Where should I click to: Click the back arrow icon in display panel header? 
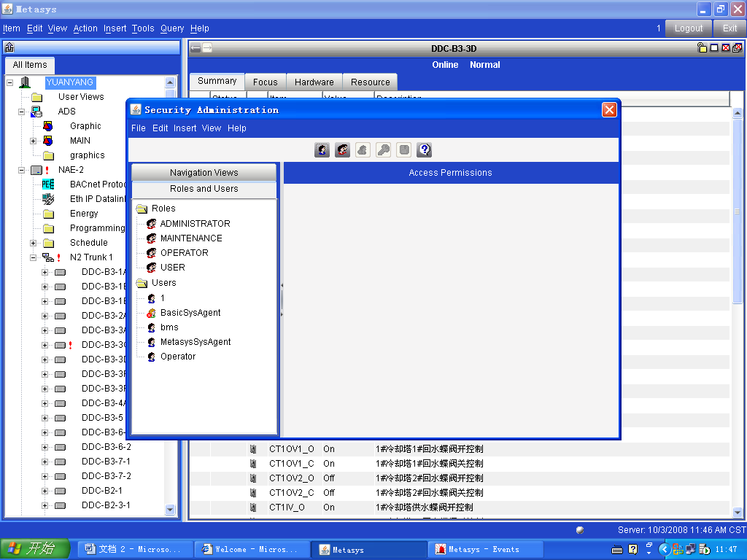[x=196, y=48]
